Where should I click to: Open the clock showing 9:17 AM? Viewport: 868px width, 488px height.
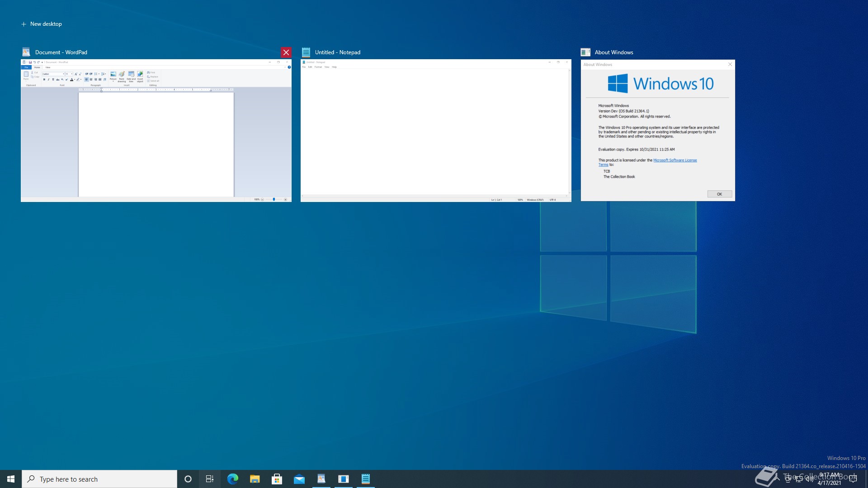point(829,479)
